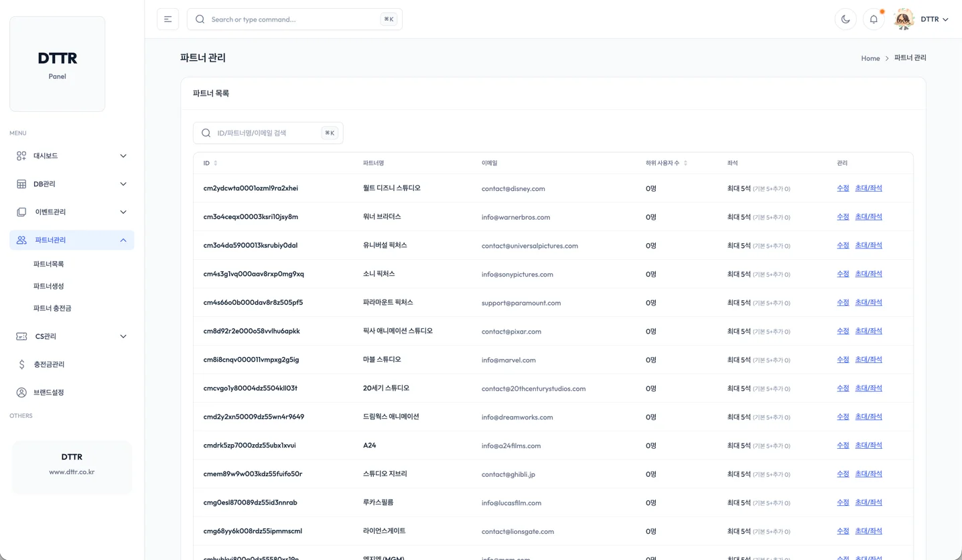Open the 대시보드 menu item
Screen dimensions: 962x560
(72, 156)
